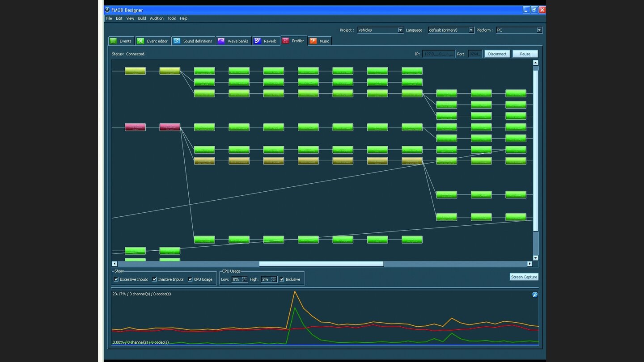Switch to the Music tab

click(x=320, y=41)
